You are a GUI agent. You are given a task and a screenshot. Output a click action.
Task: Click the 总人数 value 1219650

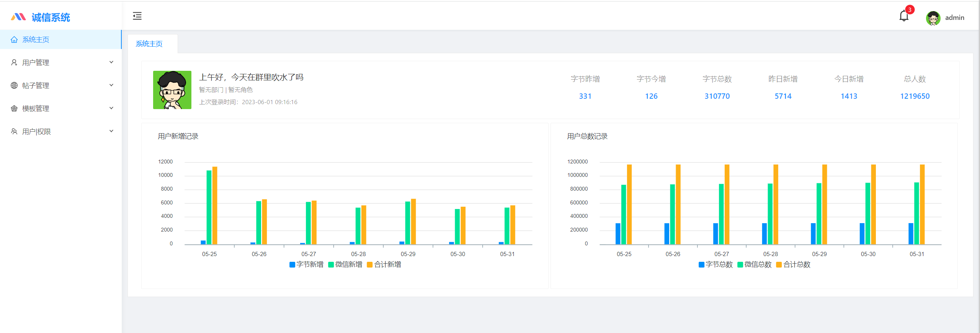point(915,96)
